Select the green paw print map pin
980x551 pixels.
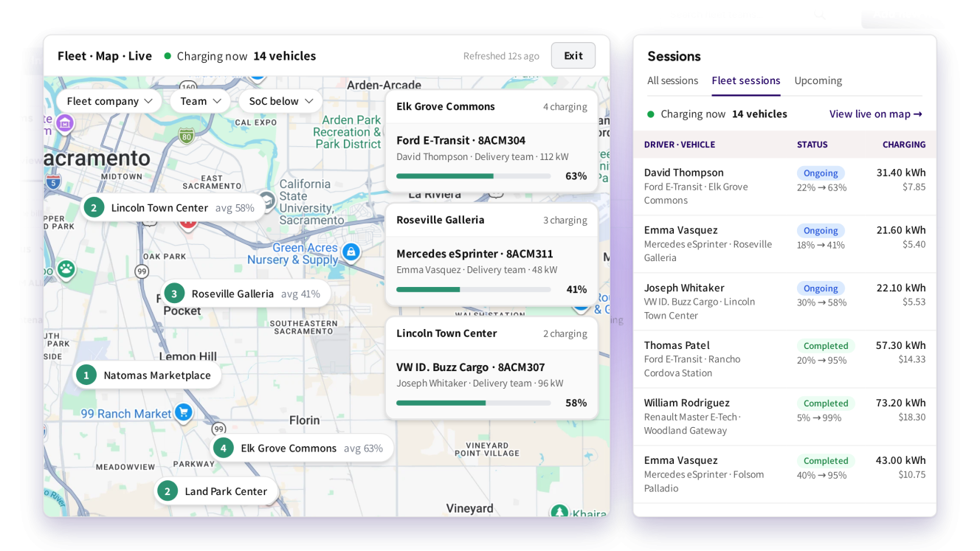coord(66,269)
